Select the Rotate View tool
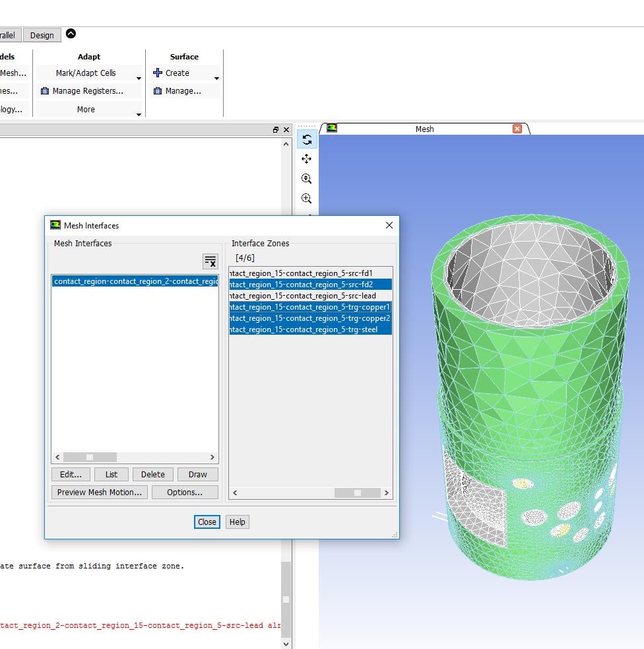This screenshot has width=644, height=649. [307, 139]
